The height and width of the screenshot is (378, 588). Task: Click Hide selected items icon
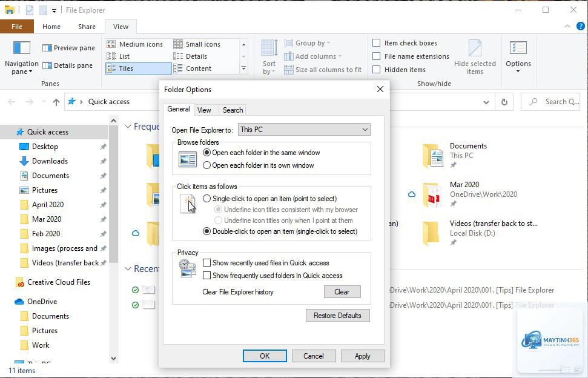point(475,57)
